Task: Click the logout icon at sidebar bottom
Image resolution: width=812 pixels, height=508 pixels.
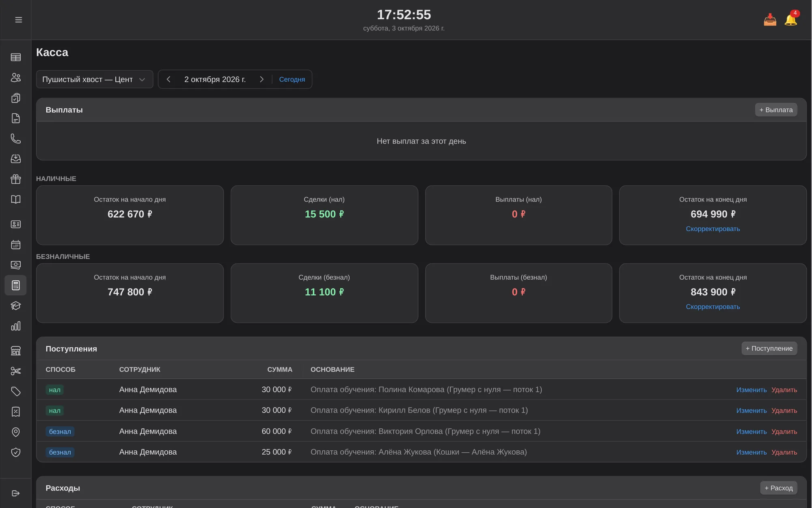Action: click(16, 493)
